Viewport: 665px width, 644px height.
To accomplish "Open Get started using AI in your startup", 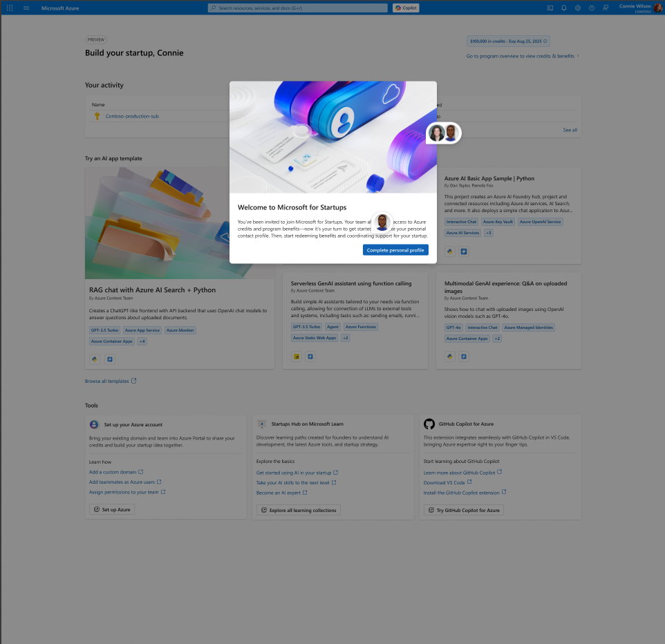I will click(297, 473).
